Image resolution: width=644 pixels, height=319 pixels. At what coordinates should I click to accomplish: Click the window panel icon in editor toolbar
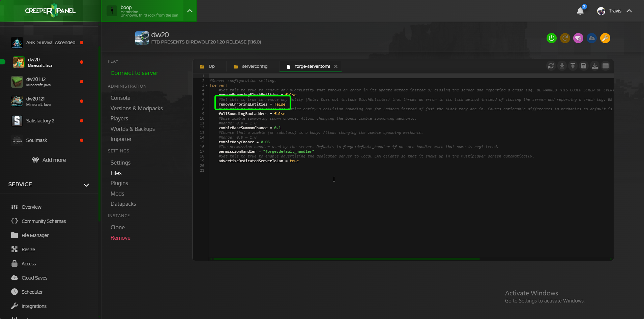pos(606,66)
